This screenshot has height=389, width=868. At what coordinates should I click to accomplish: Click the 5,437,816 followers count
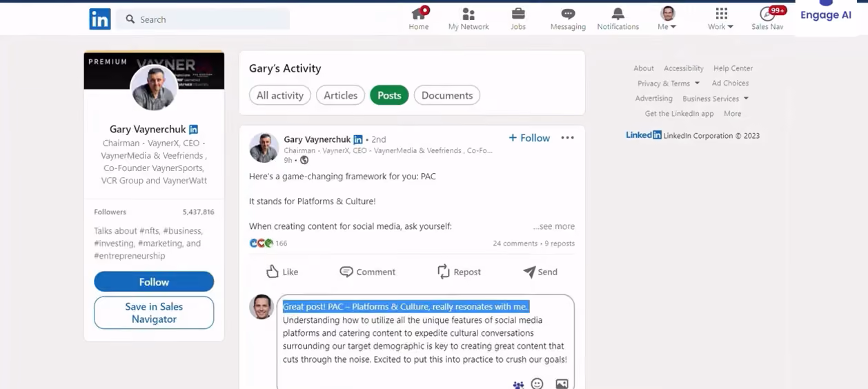(199, 212)
